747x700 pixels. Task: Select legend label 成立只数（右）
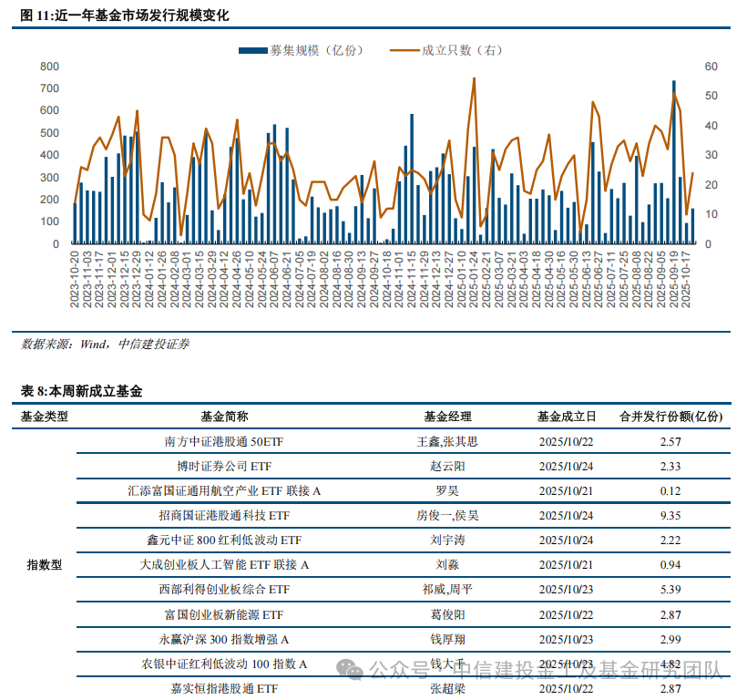pos(462,50)
